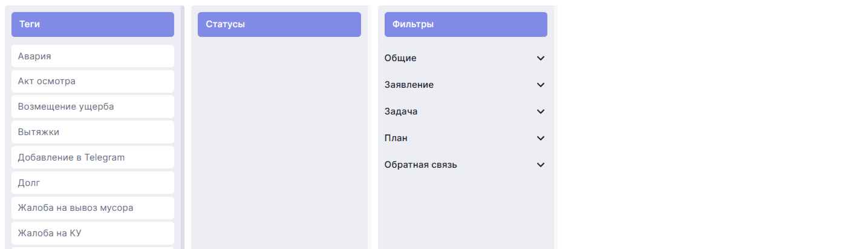Viewport: 868px width, 249px height.
Task: Click the chevron icon beside Заявление
Action: click(541, 85)
